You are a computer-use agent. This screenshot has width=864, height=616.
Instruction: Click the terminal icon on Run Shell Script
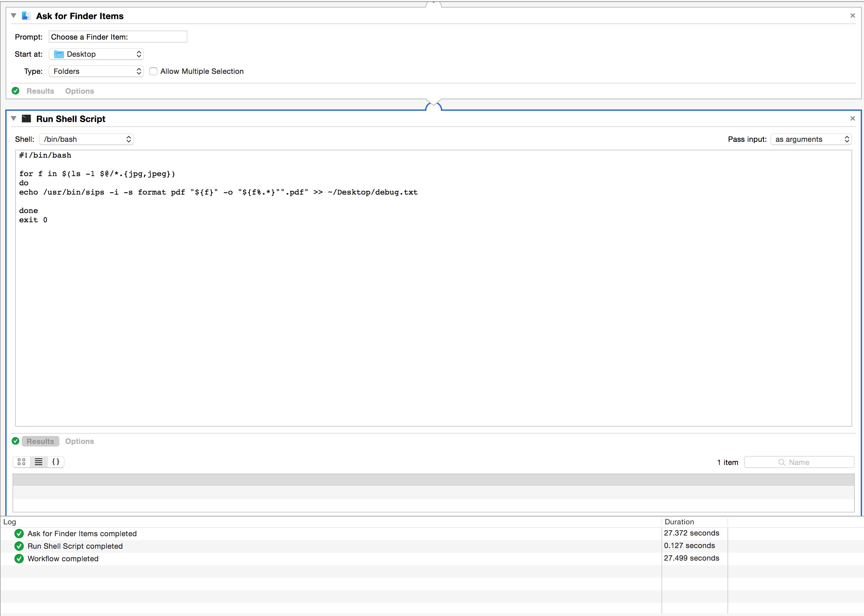26,119
